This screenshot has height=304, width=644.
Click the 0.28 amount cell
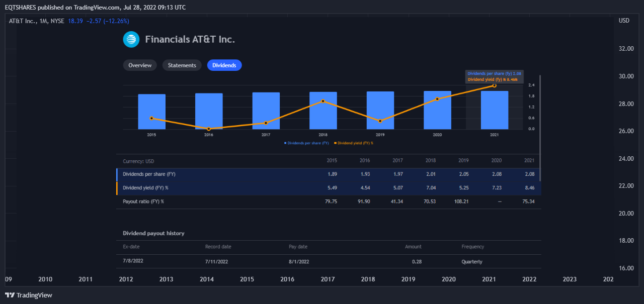coord(417,261)
